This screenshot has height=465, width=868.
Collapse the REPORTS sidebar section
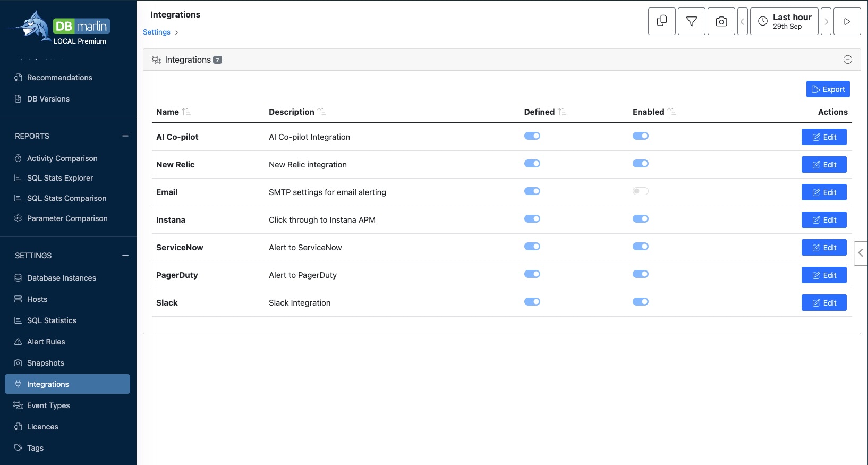(x=125, y=136)
